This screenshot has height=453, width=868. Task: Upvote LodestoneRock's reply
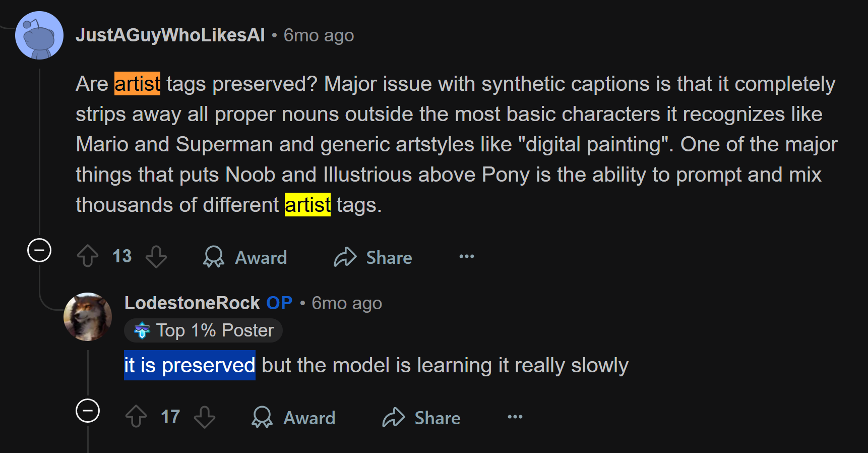(x=136, y=417)
